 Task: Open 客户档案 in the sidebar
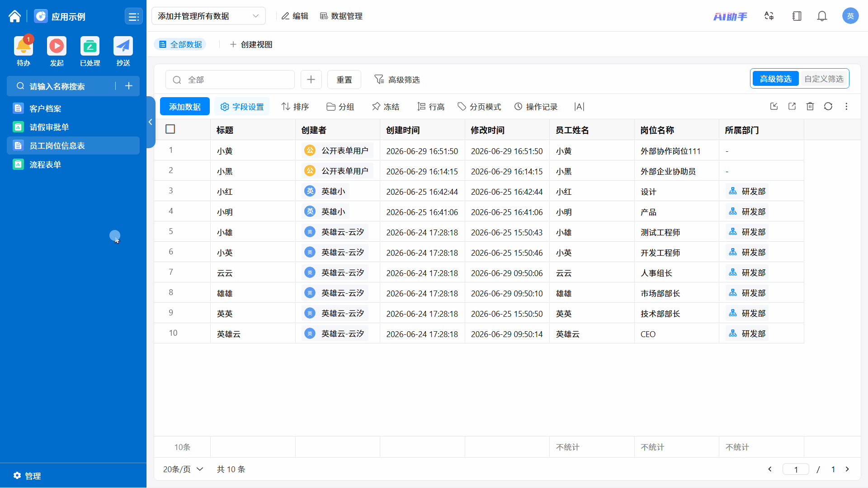coord(73,108)
